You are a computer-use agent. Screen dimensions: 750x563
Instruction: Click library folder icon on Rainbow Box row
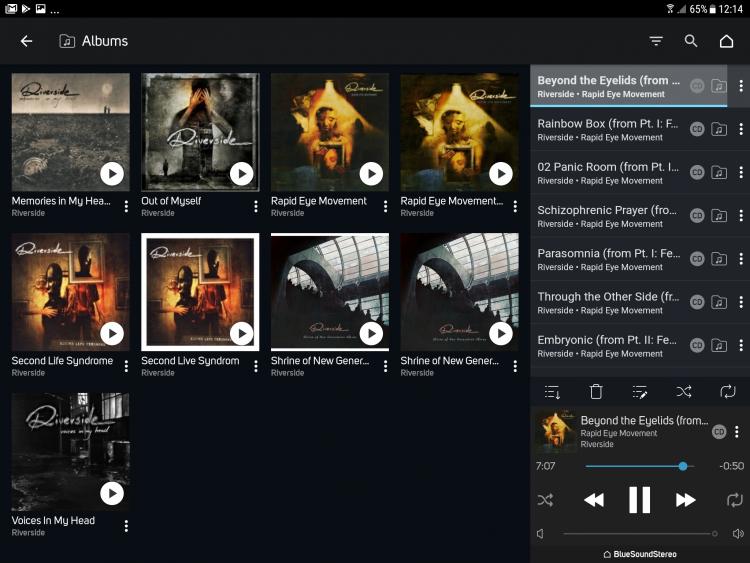(x=719, y=129)
